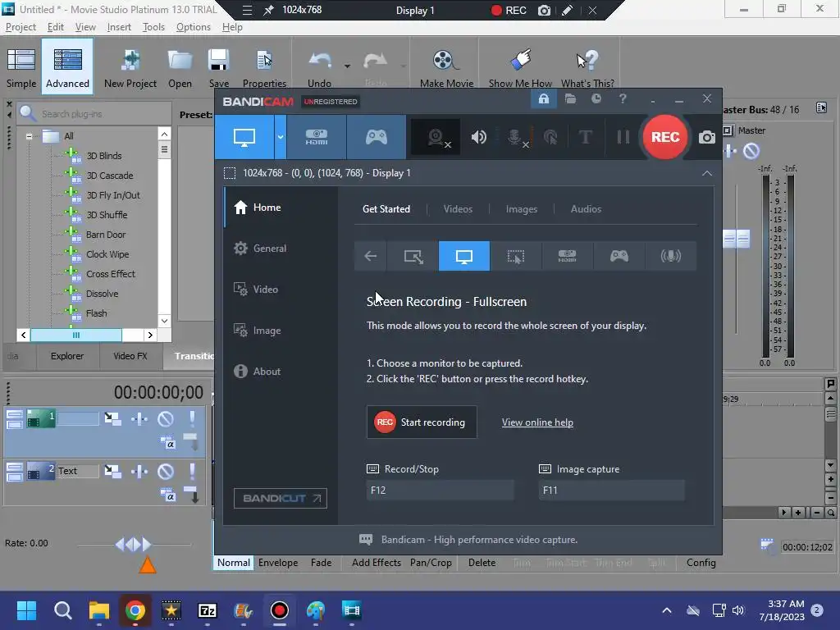Select HDMI device mode in Get Started row
This screenshot has width=840, height=630.
point(568,256)
